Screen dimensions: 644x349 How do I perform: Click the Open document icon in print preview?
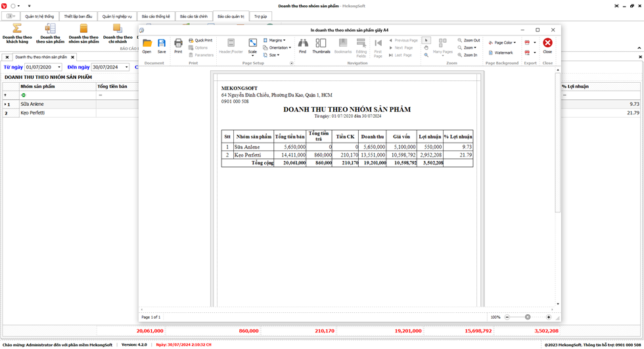147,45
